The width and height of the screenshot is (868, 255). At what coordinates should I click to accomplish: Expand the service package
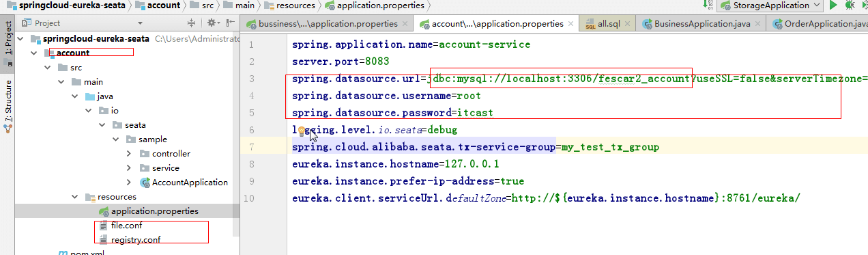130,168
